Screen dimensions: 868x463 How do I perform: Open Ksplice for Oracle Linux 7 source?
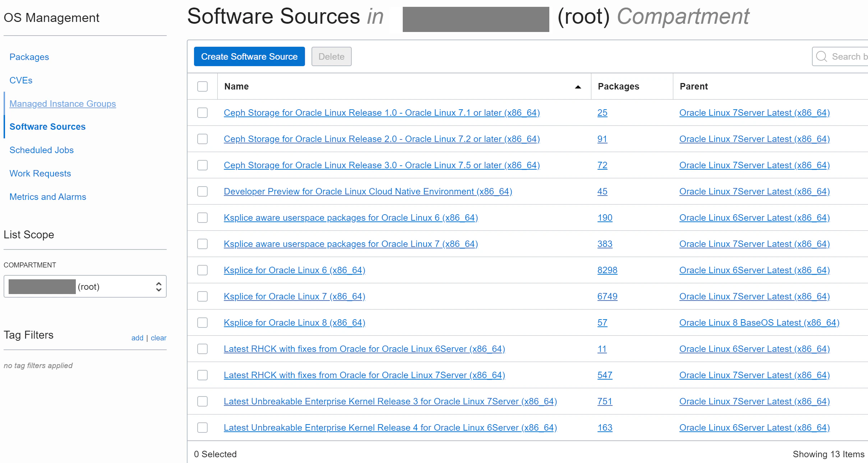click(294, 296)
